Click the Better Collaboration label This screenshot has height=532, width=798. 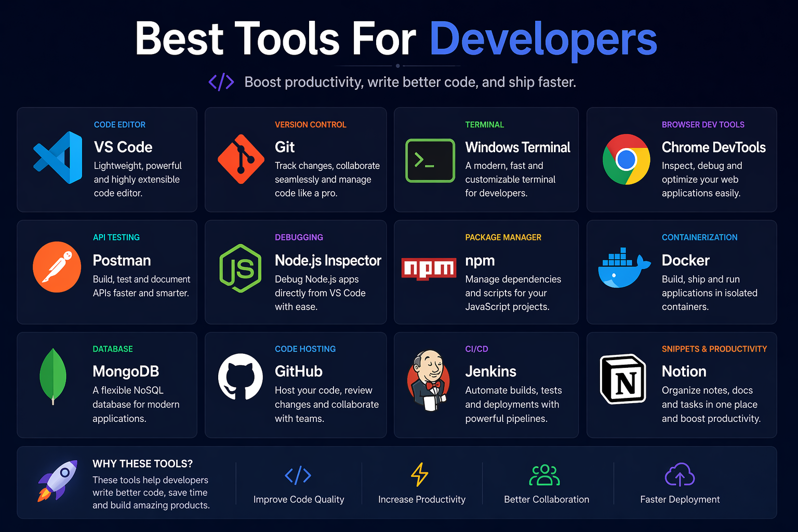(546, 499)
